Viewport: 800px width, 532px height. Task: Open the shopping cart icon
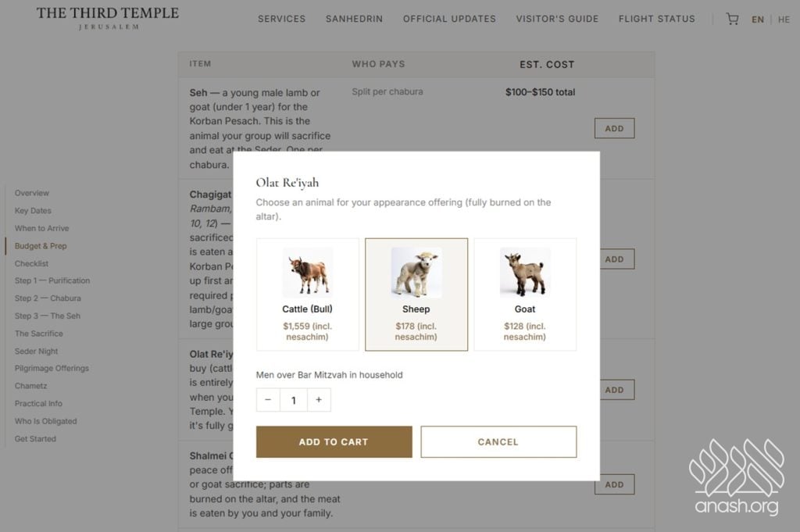pos(732,19)
